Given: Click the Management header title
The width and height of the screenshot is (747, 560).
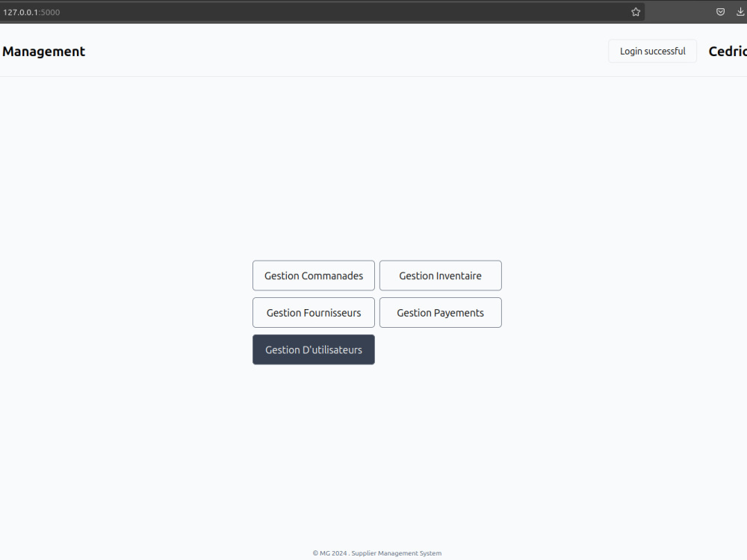Looking at the screenshot, I should 43,52.
